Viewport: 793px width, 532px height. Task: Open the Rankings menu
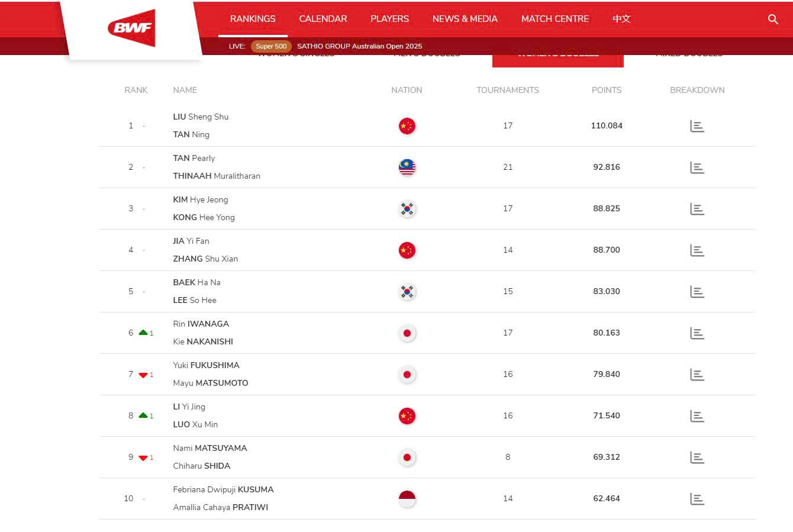click(x=253, y=19)
